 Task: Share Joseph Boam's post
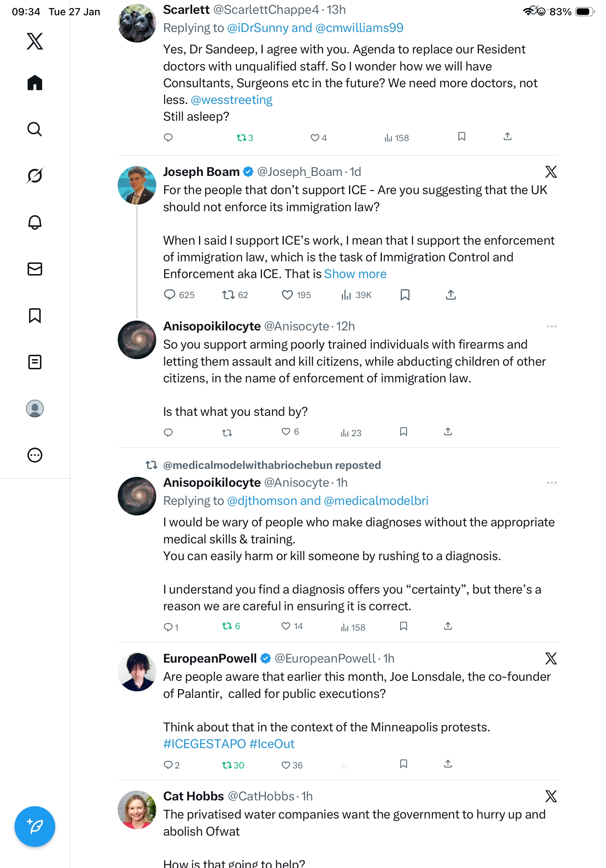click(451, 295)
